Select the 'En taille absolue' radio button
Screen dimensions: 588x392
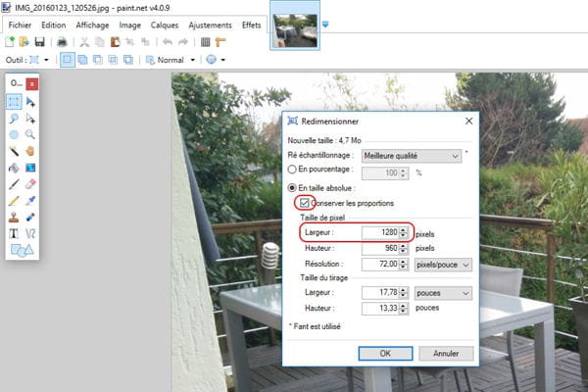(x=292, y=187)
